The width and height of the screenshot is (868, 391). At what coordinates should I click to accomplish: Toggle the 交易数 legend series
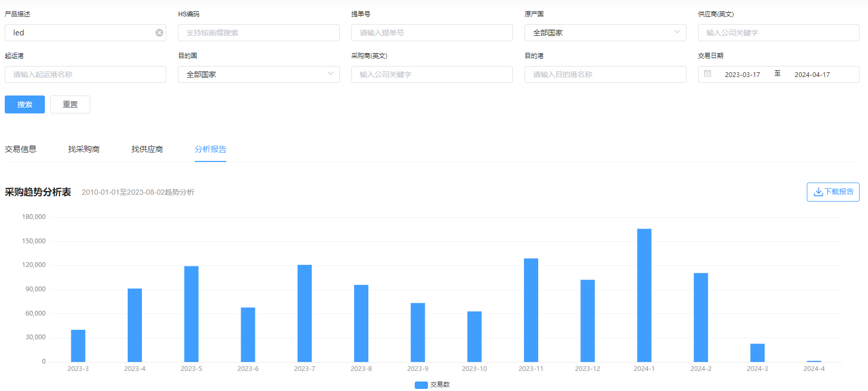[x=432, y=385]
